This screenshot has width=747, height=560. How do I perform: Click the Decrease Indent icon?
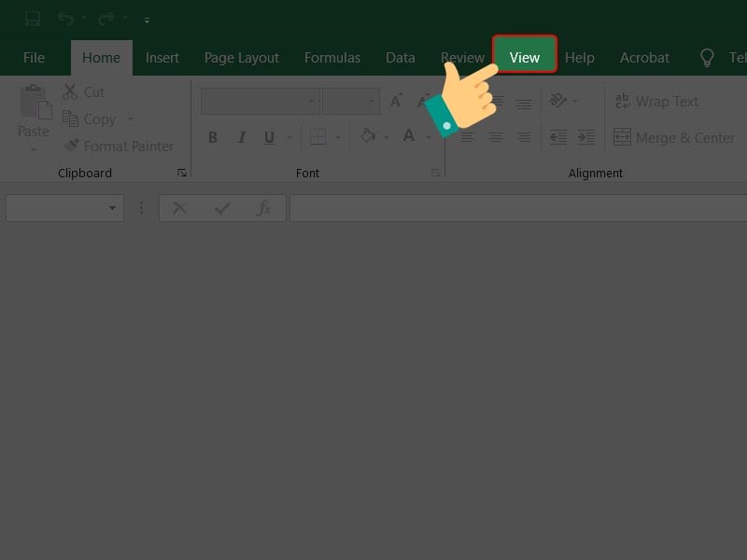pyautogui.click(x=557, y=137)
